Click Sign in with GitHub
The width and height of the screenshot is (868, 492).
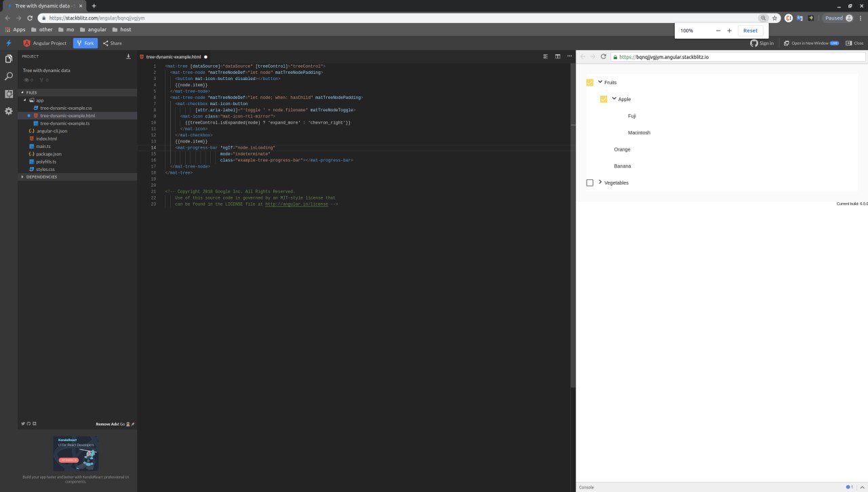[x=762, y=43]
